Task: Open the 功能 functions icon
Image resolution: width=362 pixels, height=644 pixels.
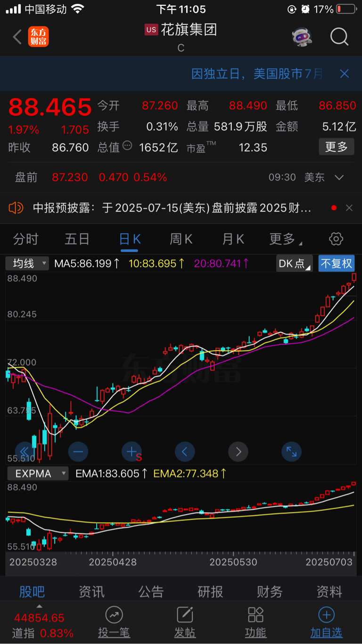Action: pos(255,623)
